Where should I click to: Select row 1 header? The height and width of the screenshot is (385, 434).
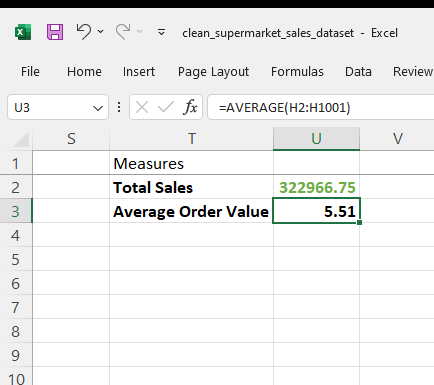(16, 163)
